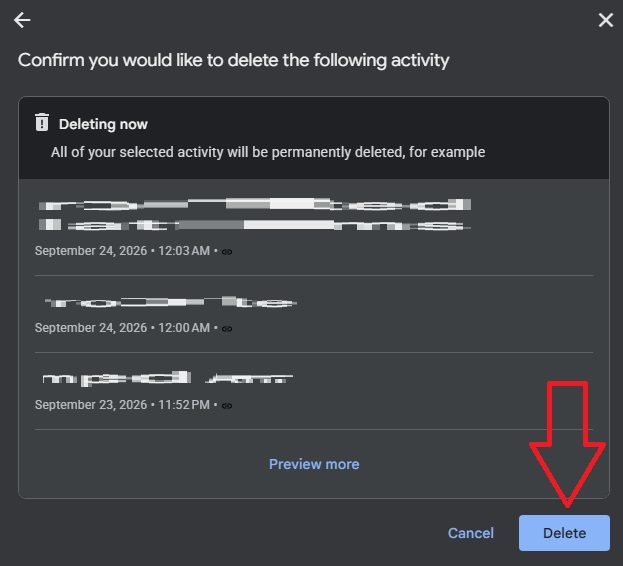
Task: Open link icon beside 12:00 AM entry
Action: (x=226, y=329)
